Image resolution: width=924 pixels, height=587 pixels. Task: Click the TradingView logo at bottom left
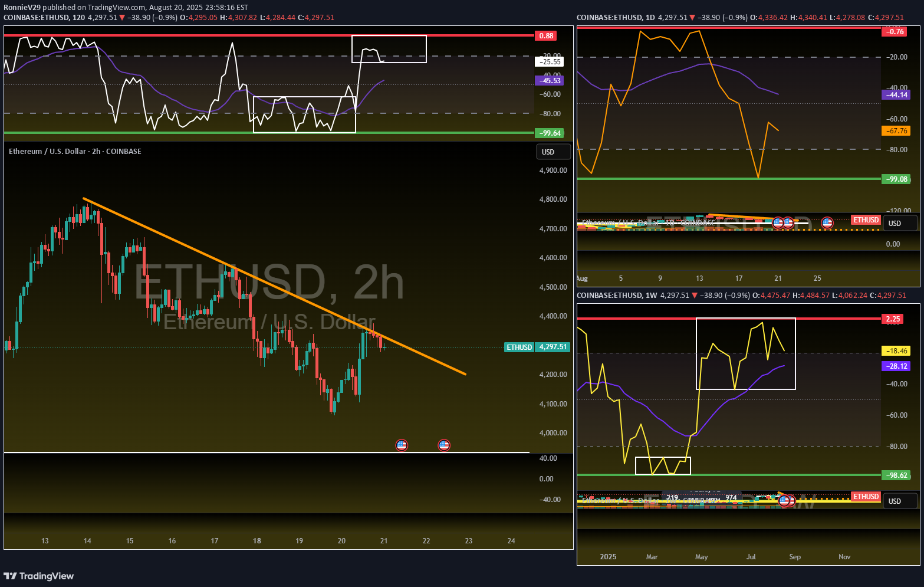[39, 576]
